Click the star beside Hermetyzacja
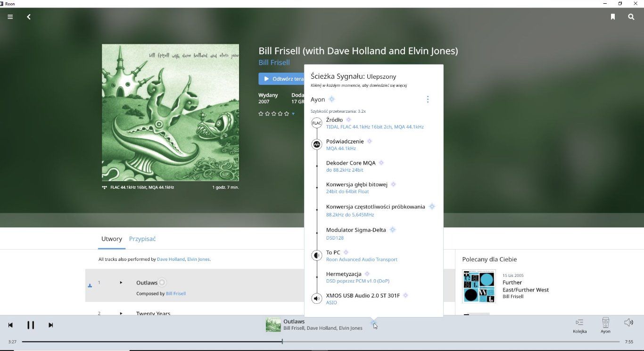This screenshot has width=644, height=351. click(367, 274)
